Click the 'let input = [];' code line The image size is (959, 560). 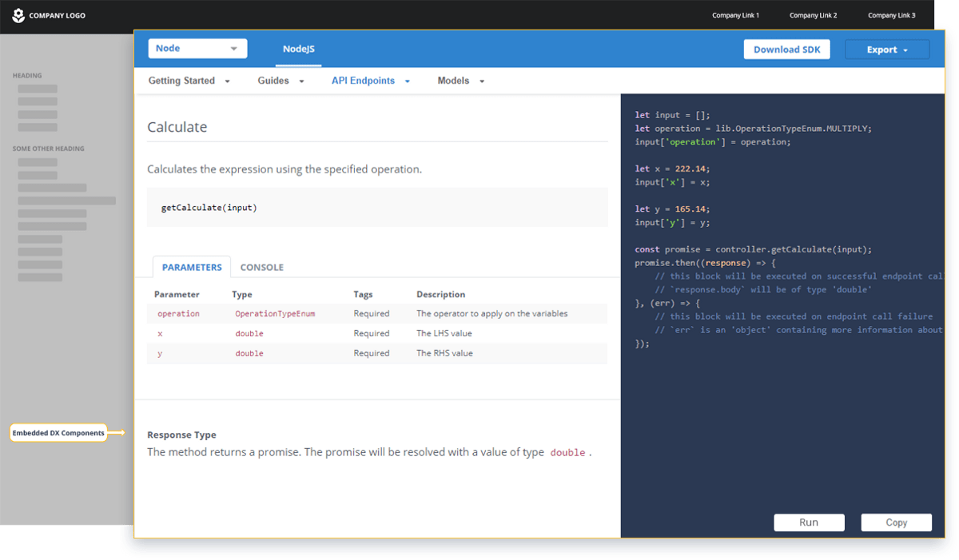tap(672, 115)
